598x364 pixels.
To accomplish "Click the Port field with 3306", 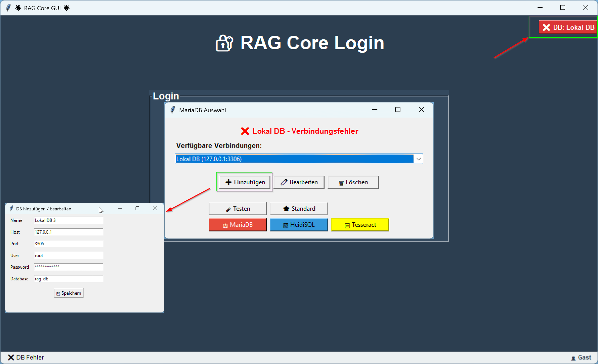I will (69, 243).
